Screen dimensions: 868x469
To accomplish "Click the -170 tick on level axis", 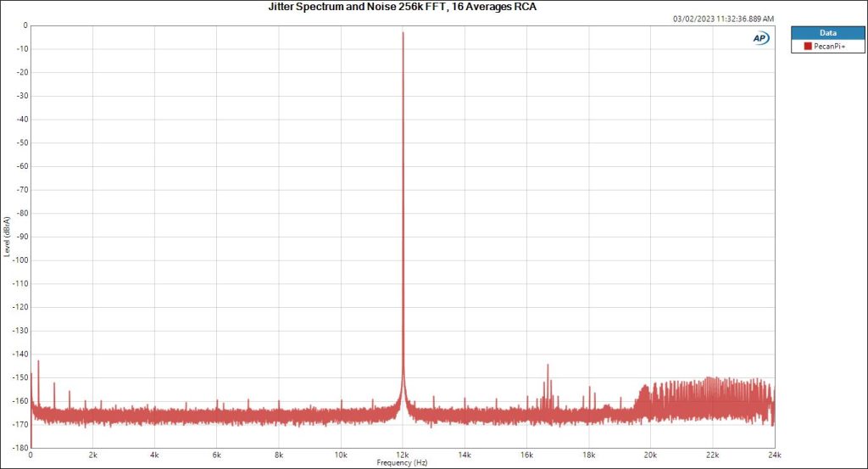I will (x=19, y=424).
